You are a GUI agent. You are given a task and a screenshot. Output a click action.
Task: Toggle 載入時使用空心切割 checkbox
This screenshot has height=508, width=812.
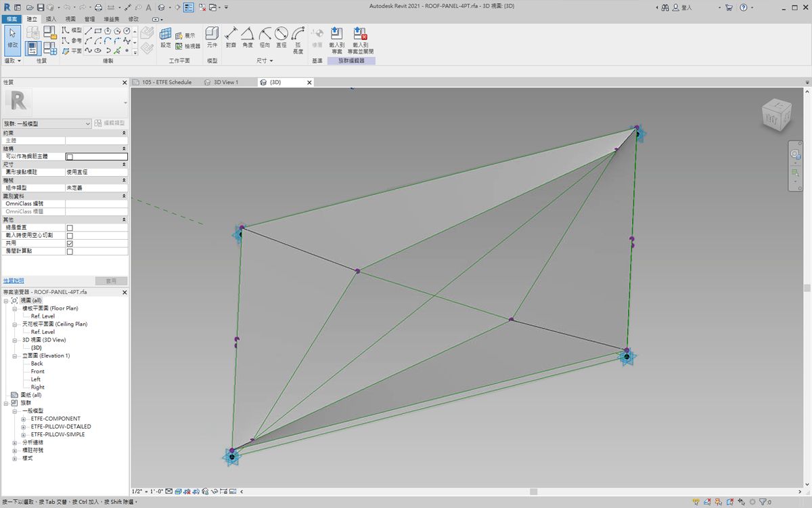[x=70, y=236]
